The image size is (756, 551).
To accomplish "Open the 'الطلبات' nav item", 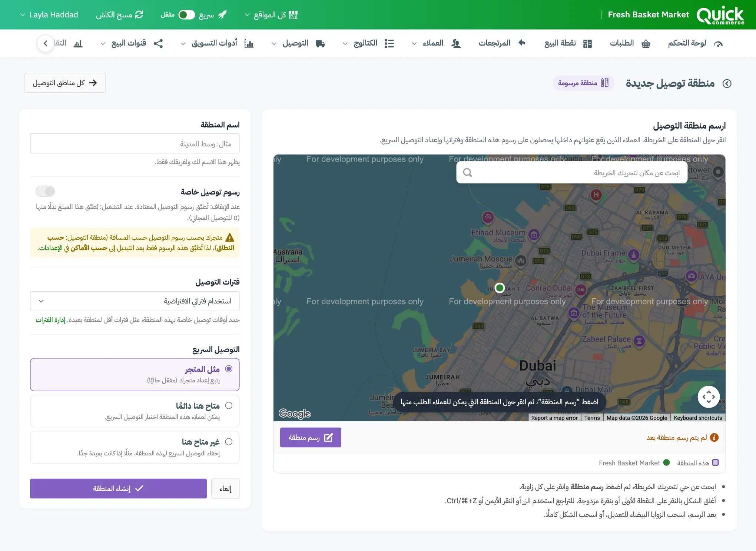I will [x=630, y=44].
